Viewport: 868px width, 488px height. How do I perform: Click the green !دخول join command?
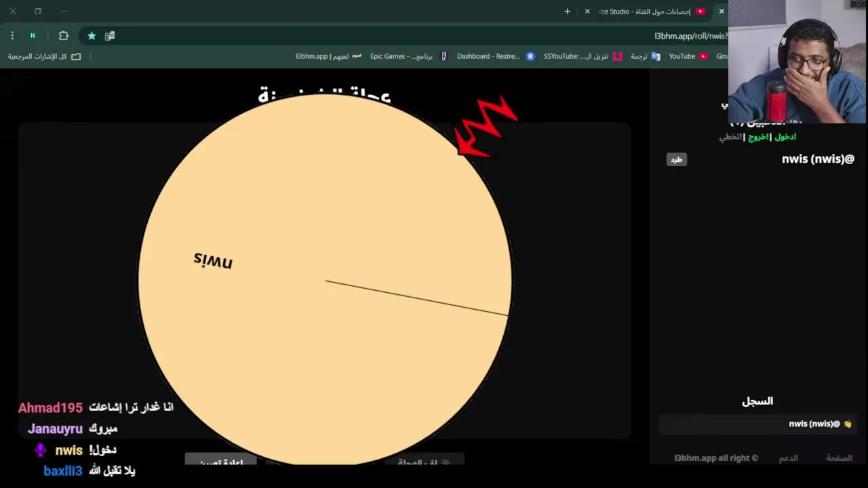tap(785, 137)
